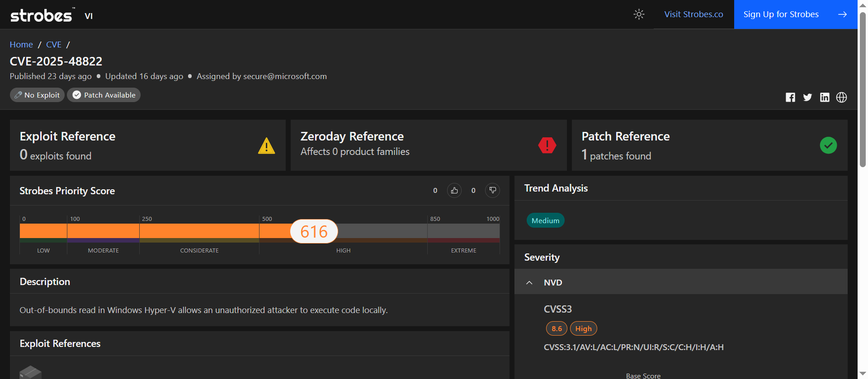Viewport: 868px width, 379px height.
Task: Click the Trend Analysis heading
Action: pyautogui.click(x=556, y=188)
